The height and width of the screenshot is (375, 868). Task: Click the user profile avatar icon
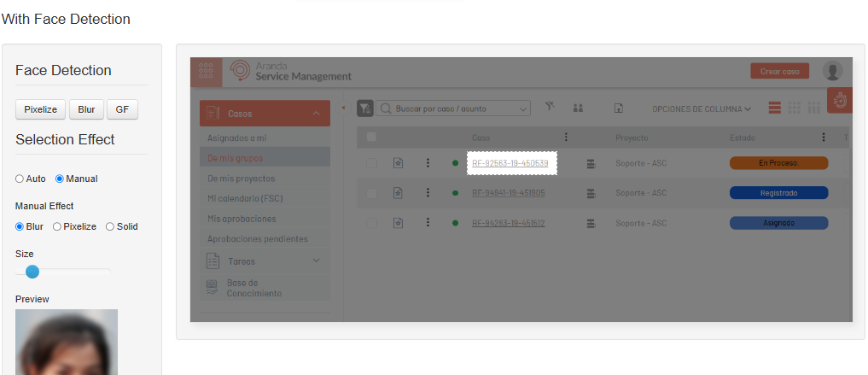832,71
